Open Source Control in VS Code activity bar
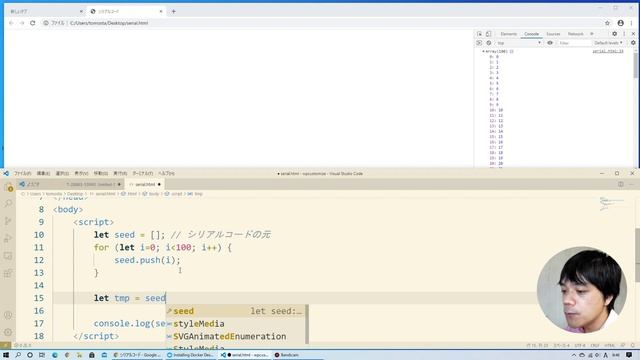The height and width of the screenshot is (360, 640). click(8, 221)
